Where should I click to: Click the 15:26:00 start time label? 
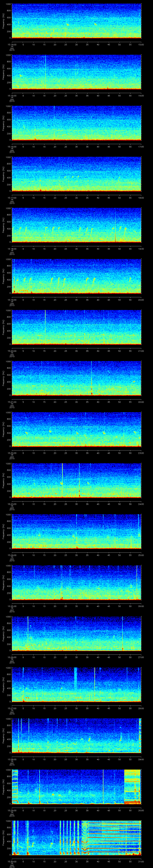12,657
